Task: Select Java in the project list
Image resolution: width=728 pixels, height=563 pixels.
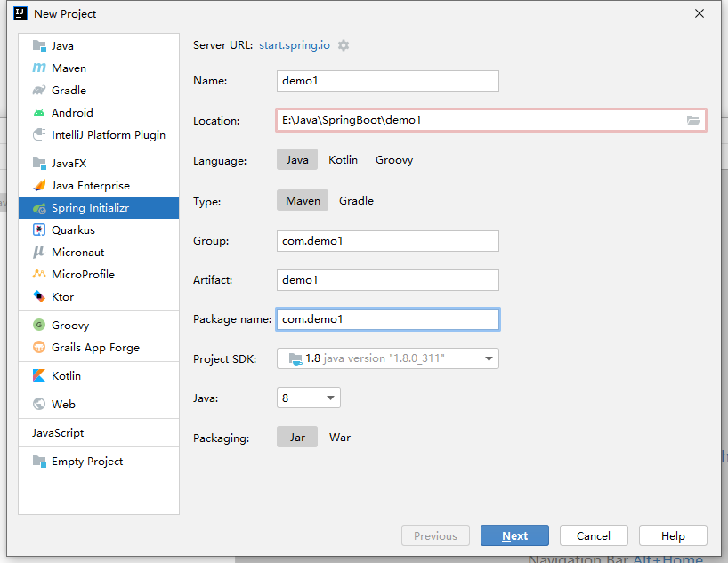Action: pyautogui.click(x=99, y=46)
